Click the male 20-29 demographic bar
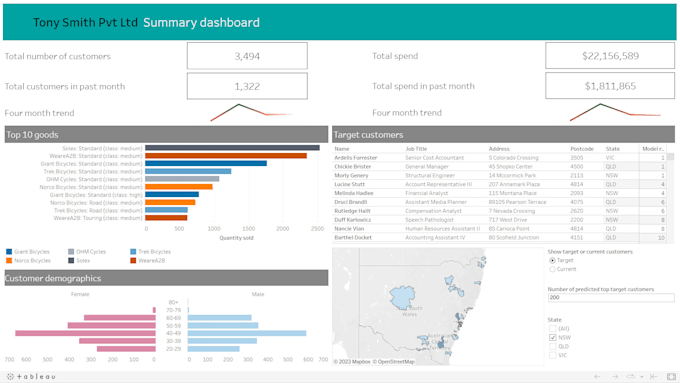This screenshot has height=383, width=680. click(213, 349)
